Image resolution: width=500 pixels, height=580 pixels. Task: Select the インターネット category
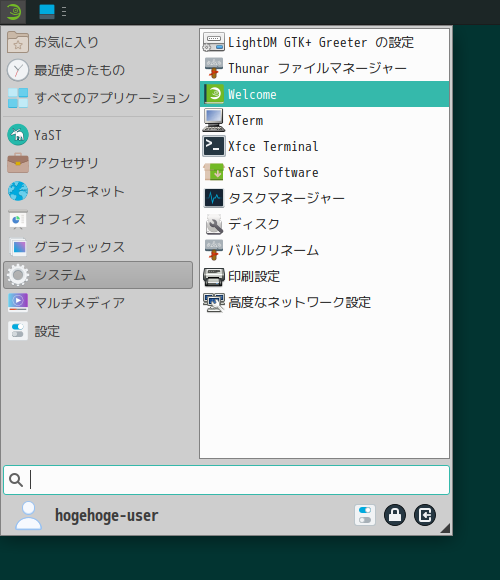(98, 191)
